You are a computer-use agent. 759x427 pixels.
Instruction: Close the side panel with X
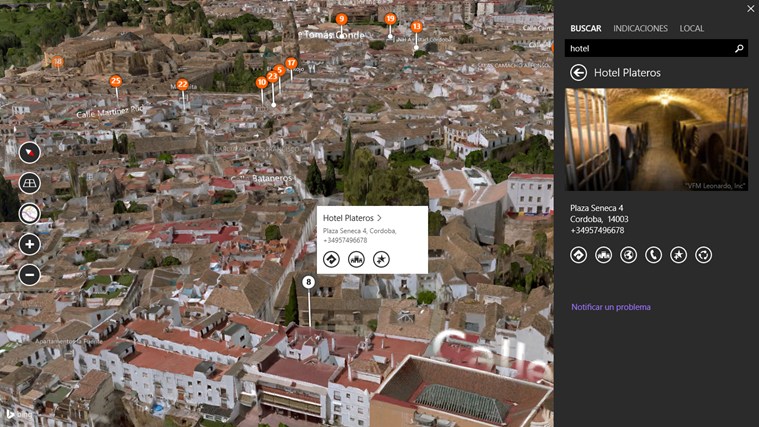[750, 9]
